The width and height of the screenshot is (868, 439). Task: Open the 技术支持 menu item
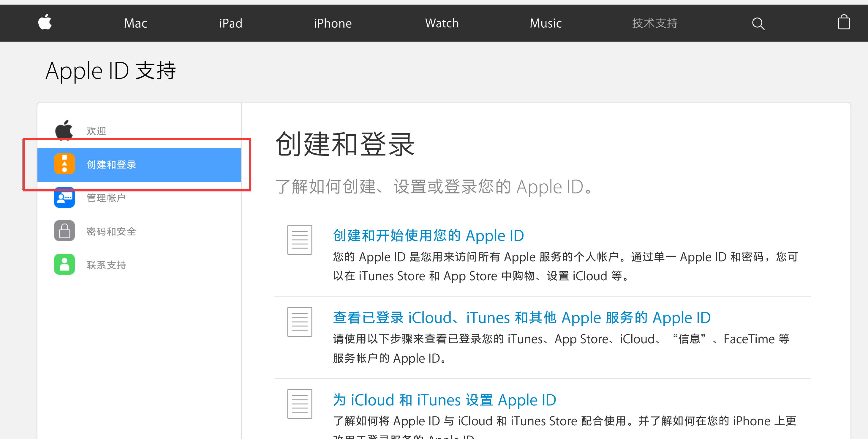tap(655, 23)
